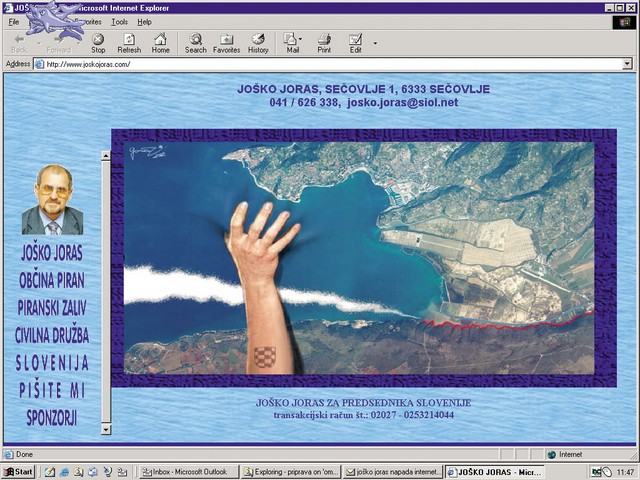Click the Edit toolbar button
The width and height of the screenshot is (640, 480).
coord(356,44)
